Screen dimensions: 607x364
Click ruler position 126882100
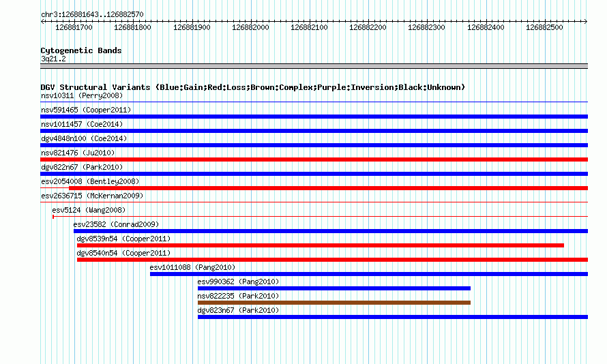310,27
